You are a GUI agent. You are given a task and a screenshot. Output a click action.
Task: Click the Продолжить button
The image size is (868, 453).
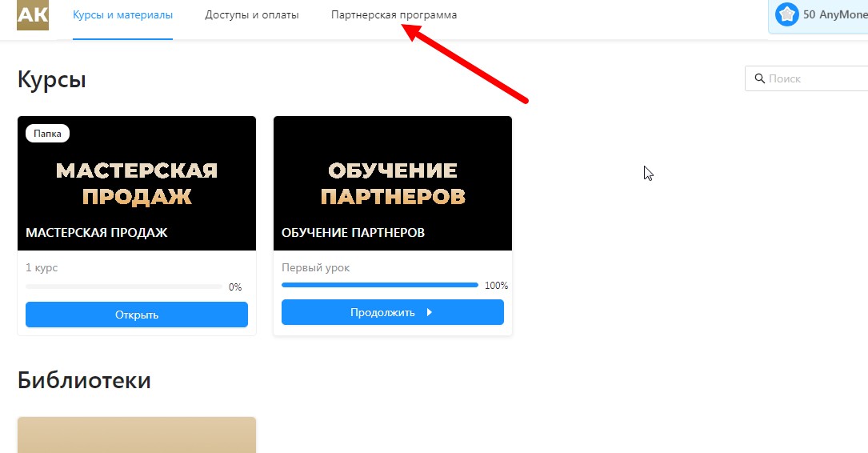[393, 312]
